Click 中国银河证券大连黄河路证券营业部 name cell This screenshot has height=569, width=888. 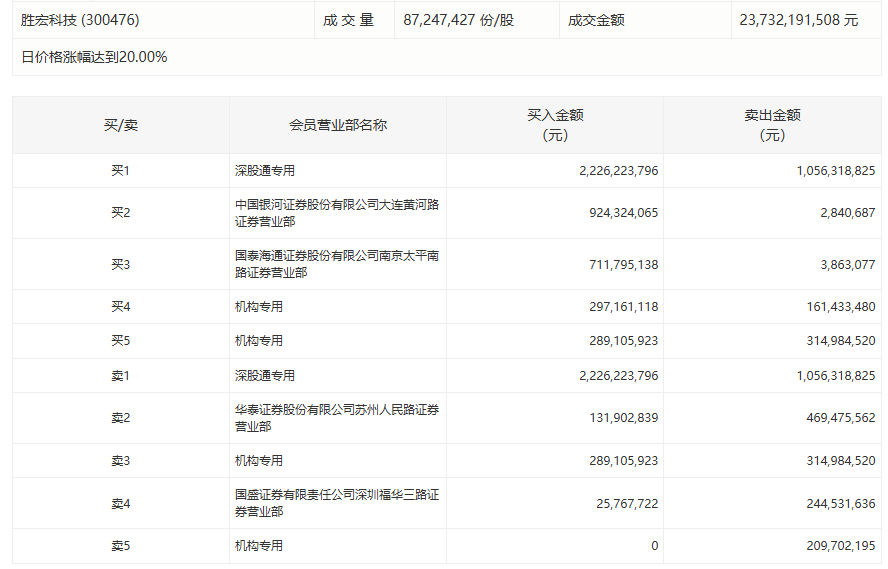coord(337,213)
